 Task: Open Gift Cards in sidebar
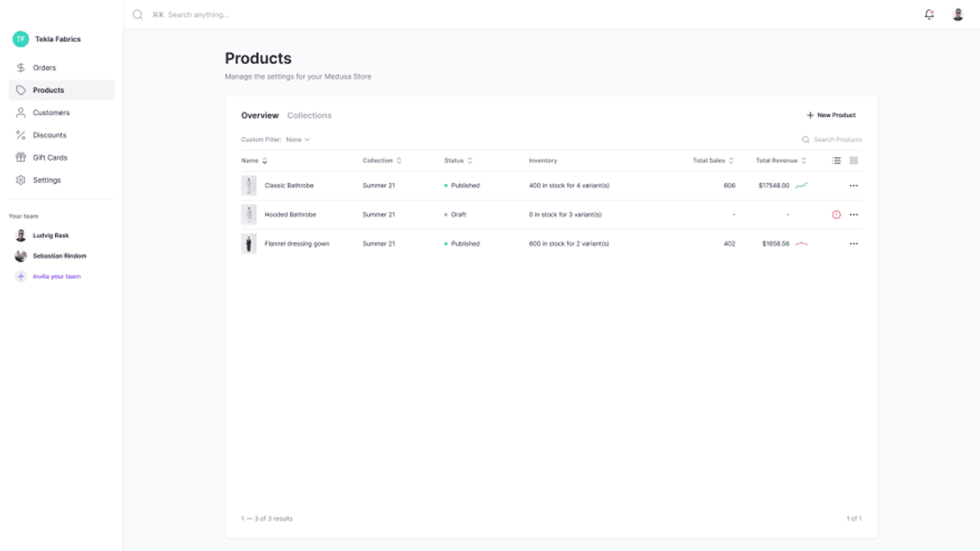click(x=61, y=158)
